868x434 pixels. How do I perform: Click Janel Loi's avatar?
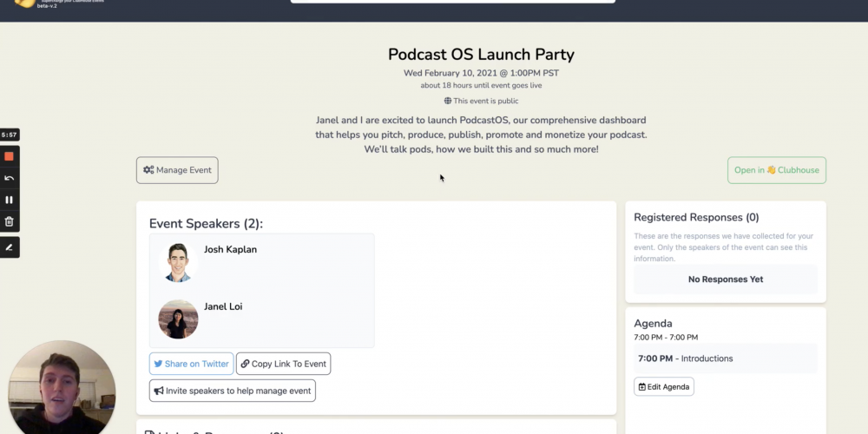pos(178,319)
